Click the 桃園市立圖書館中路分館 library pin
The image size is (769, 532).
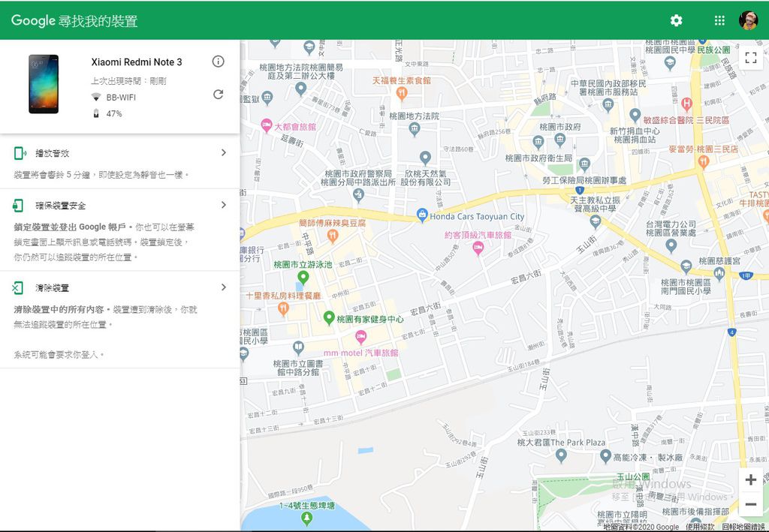tap(298, 347)
